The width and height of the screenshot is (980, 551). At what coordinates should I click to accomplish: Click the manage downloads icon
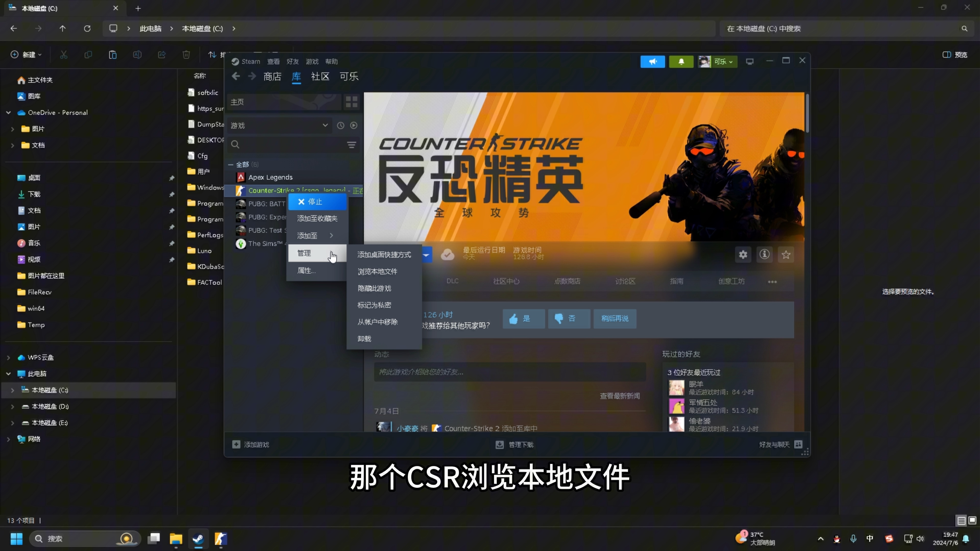click(x=499, y=445)
